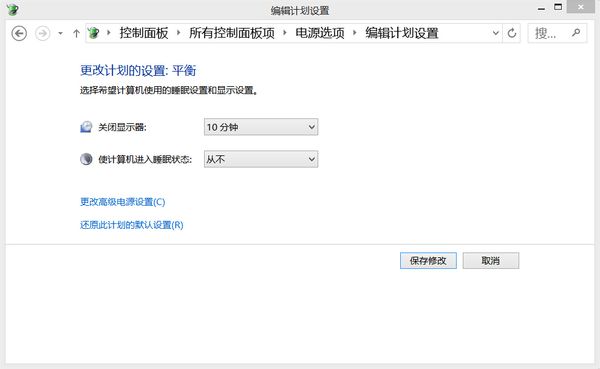Minimize the 编辑计划设置 window

pyautogui.click(x=541, y=8)
